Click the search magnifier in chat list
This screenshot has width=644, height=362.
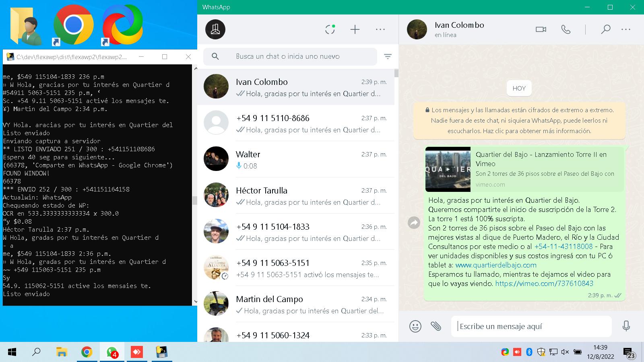(x=215, y=56)
